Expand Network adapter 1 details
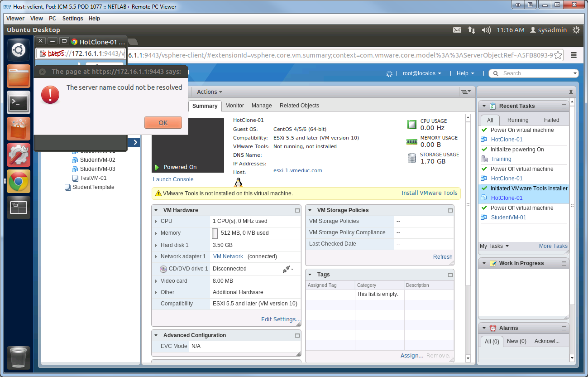This screenshot has height=377, width=588. (156, 256)
